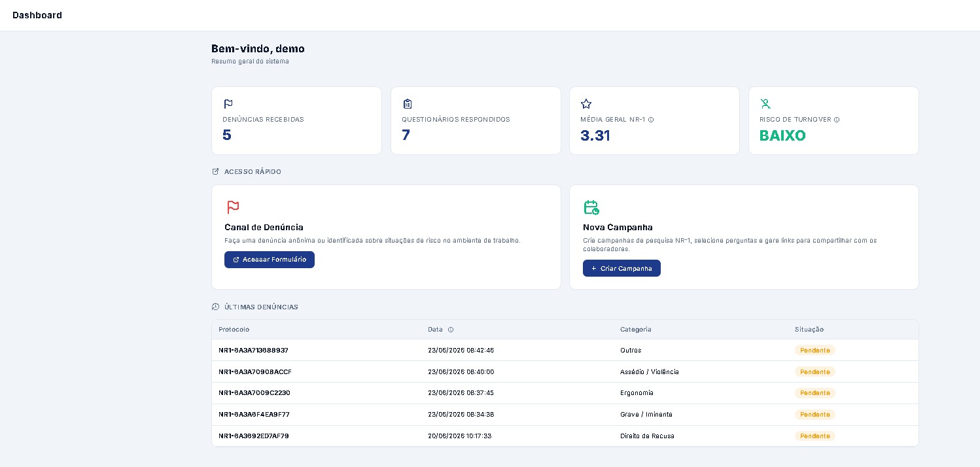Click the Canal de Denúncia card title
Viewport: 980px width, 467px height.
264,228
